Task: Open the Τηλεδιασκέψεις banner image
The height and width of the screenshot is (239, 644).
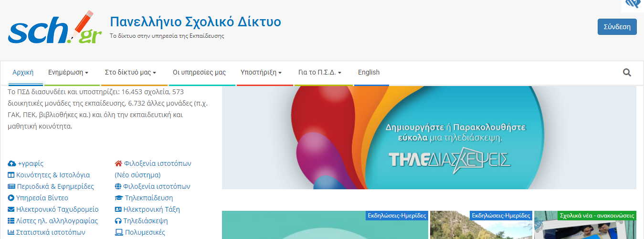Action: 429,138
